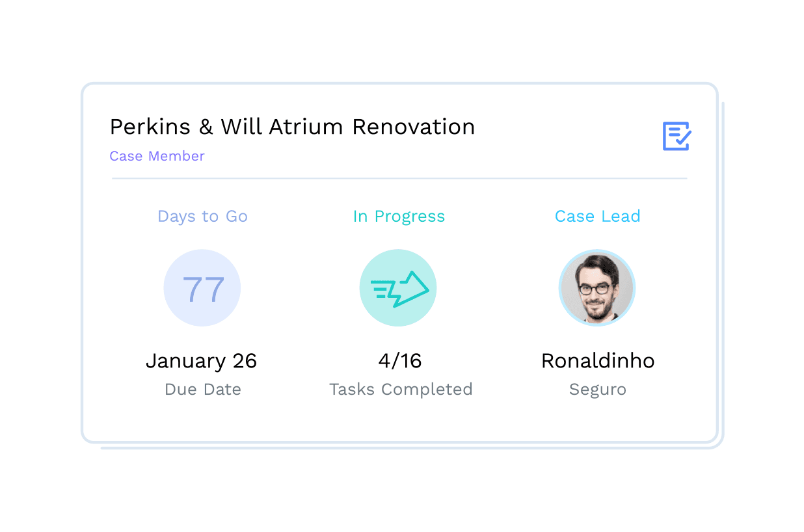
Task: Click the January 26 date
Action: (201, 360)
